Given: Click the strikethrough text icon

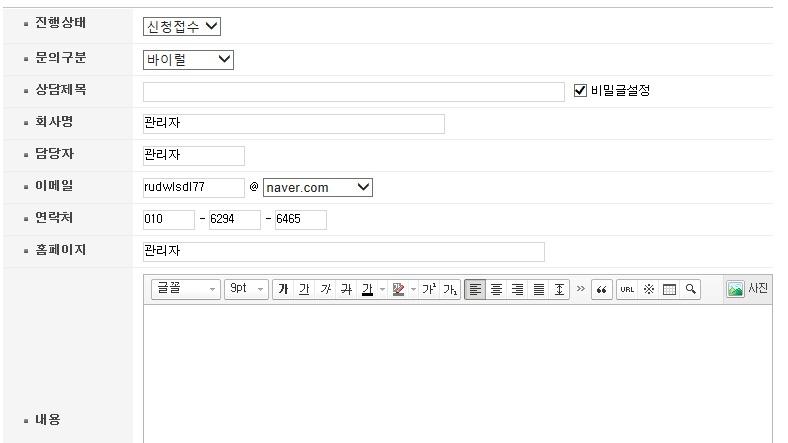Looking at the screenshot, I should pyautogui.click(x=346, y=289).
